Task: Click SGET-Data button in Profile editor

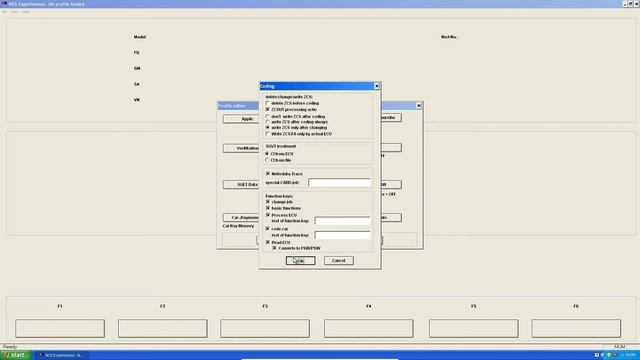Action: click(241, 184)
